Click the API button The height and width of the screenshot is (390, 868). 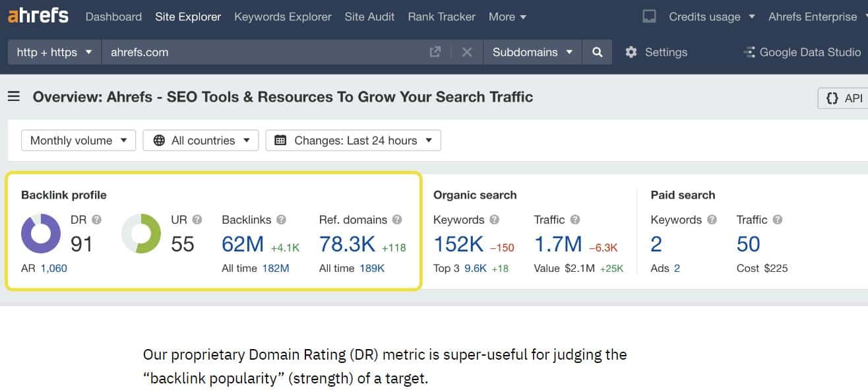pos(844,98)
